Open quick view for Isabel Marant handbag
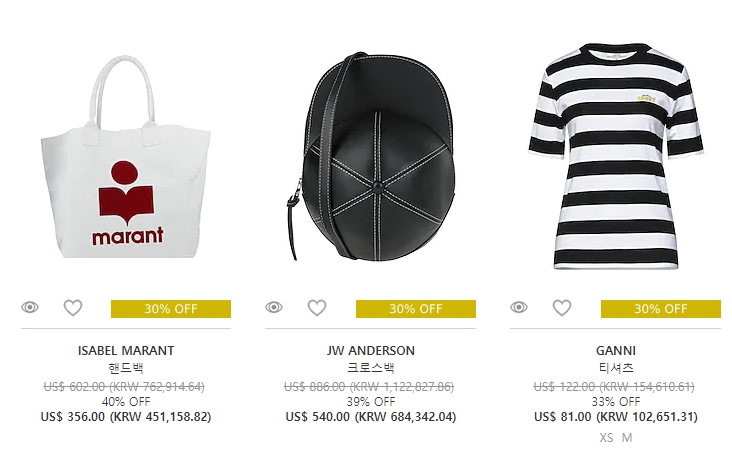The image size is (732, 453). [x=30, y=307]
